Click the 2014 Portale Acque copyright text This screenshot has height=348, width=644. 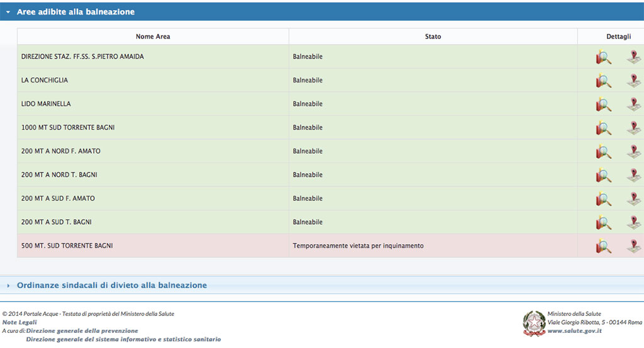pyautogui.click(x=88, y=314)
